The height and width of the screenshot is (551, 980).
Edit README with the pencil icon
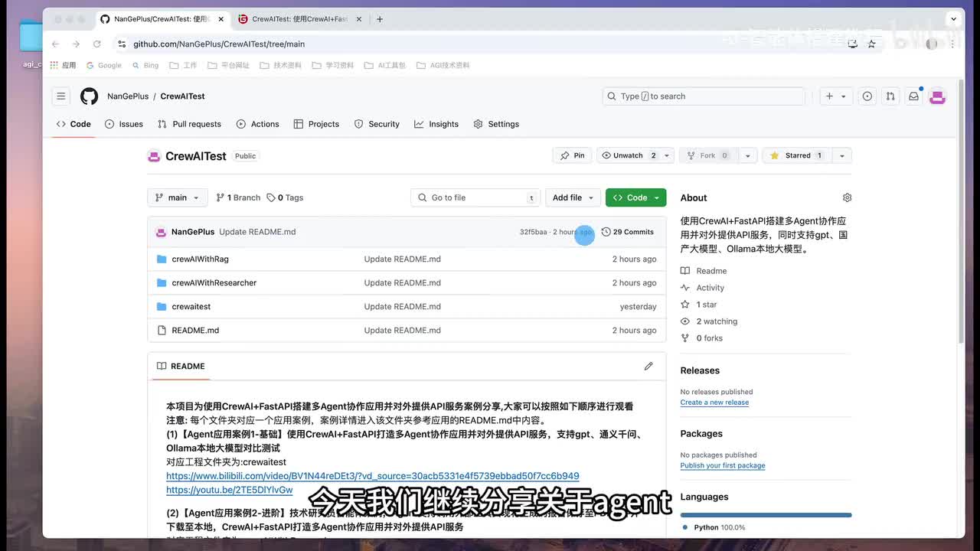pos(648,366)
